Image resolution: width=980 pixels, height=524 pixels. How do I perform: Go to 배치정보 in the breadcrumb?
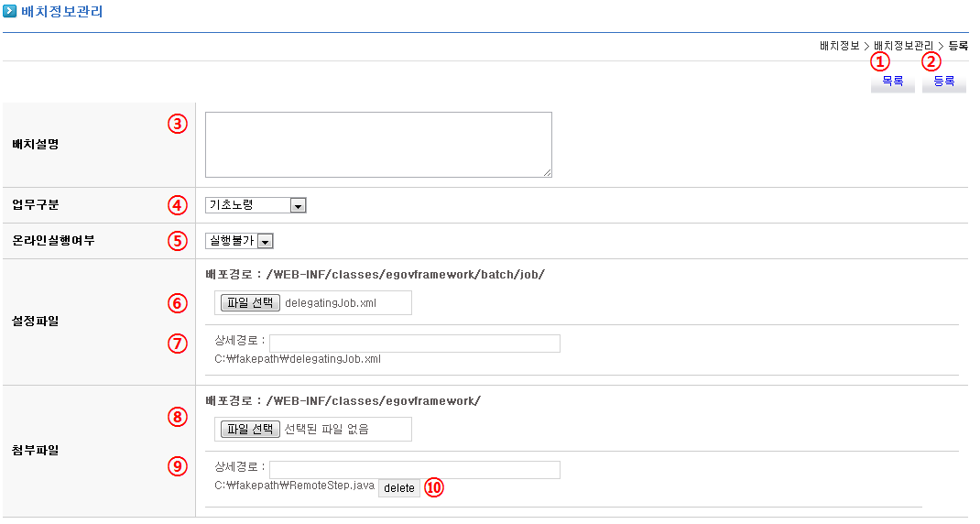point(839,45)
